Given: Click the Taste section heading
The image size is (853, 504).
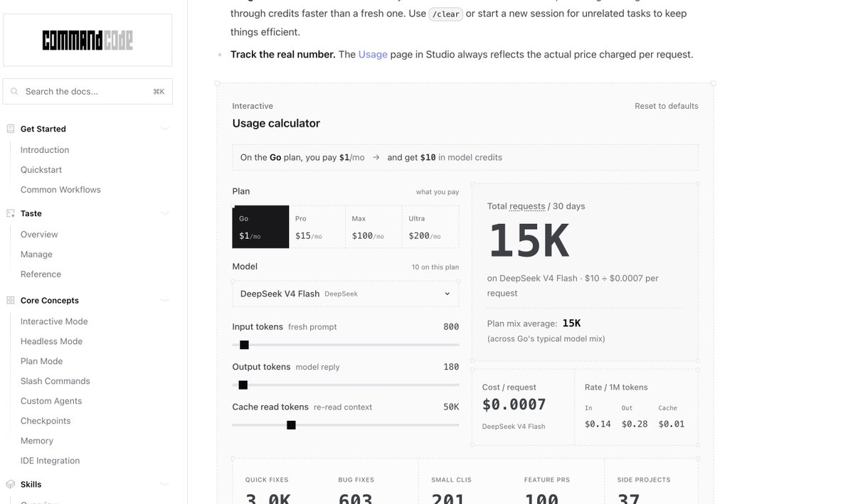Looking at the screenshot, I should pyautogui.click(x=31, y=213).
